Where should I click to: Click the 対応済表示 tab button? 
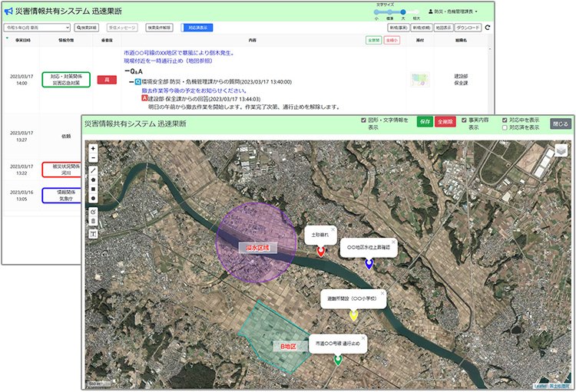(197, 28)
